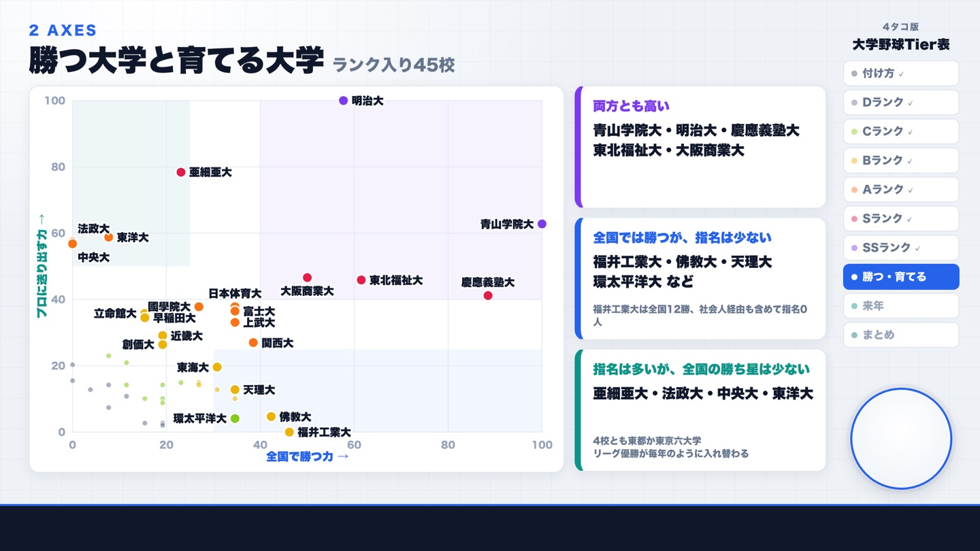This screenshot has width=980, height=551.
Task: Click the 近畿大 yellow data point
Action: [163, 335]
